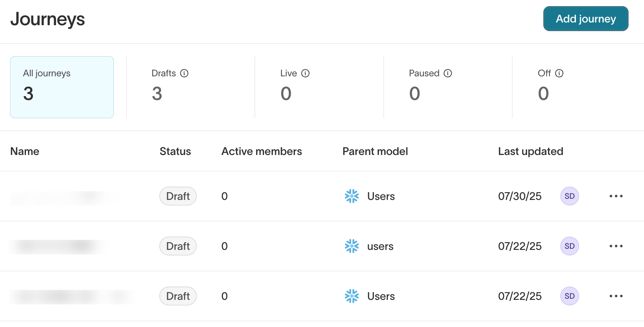
Task: Click the Snowflake icon beside lowercase users
Action: (351, 246)
